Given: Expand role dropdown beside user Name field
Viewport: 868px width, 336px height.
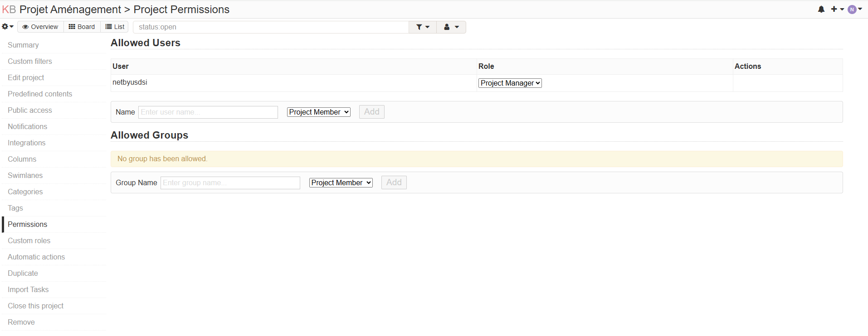Looking at the screenshot, I should point(318,112).
